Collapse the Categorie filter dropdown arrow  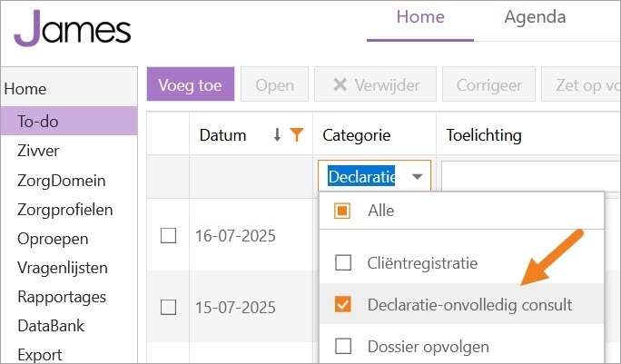point(417,177)
